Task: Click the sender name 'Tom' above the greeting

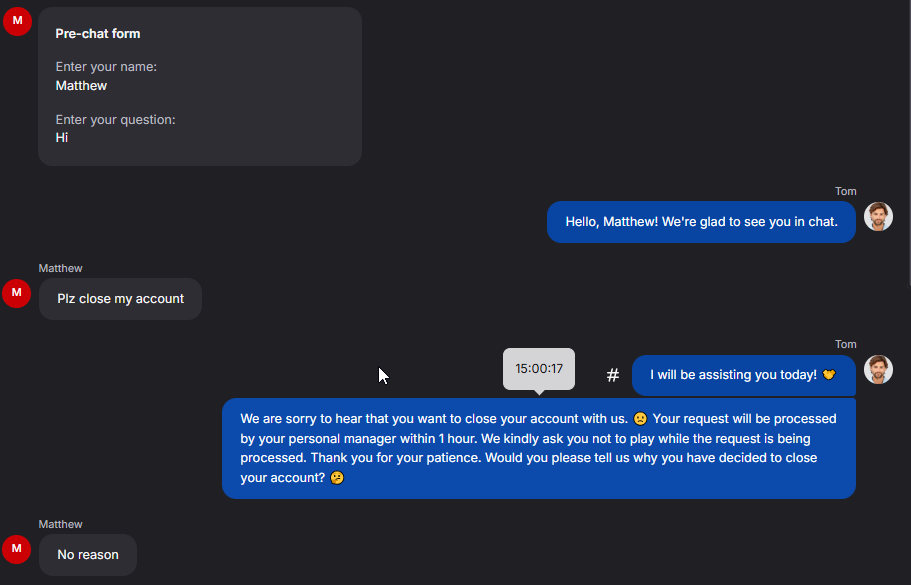Action: tap(845, 191)
